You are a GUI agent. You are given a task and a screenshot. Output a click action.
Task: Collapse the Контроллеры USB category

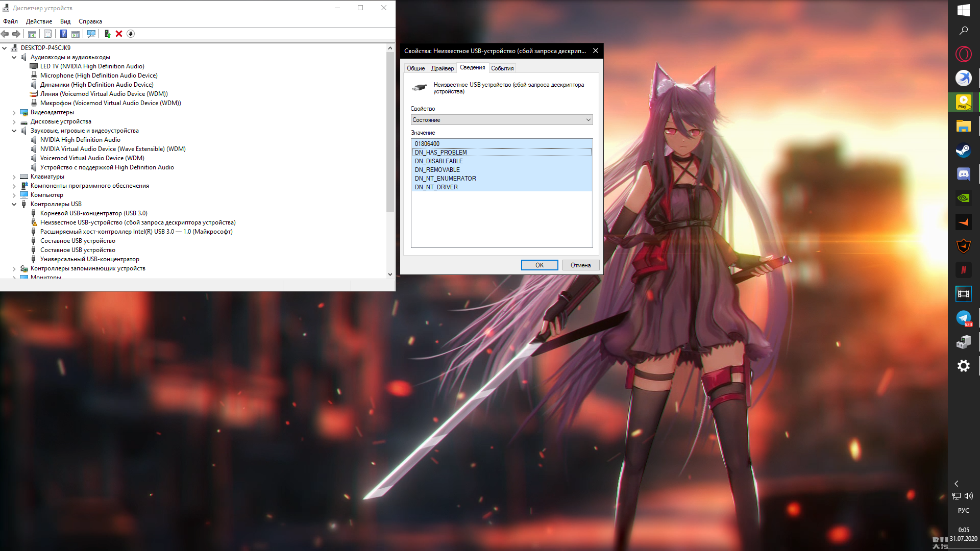(x=14, y=204)
